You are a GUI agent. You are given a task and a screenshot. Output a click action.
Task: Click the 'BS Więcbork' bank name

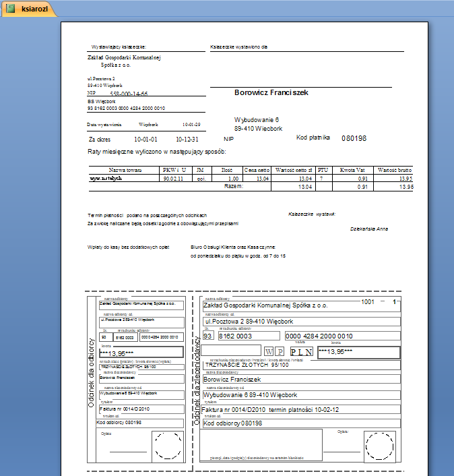click(102, 101)
